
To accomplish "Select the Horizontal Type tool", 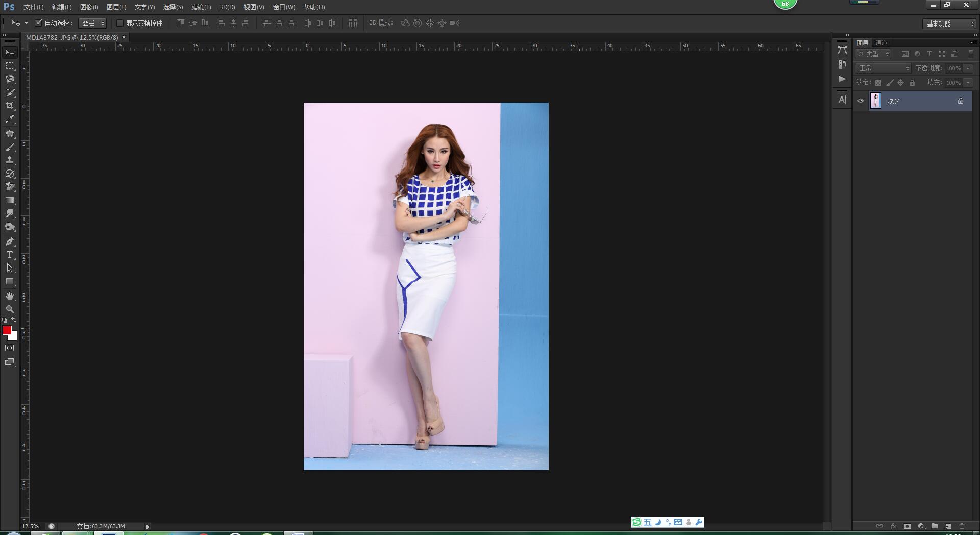I will (10, 255).
